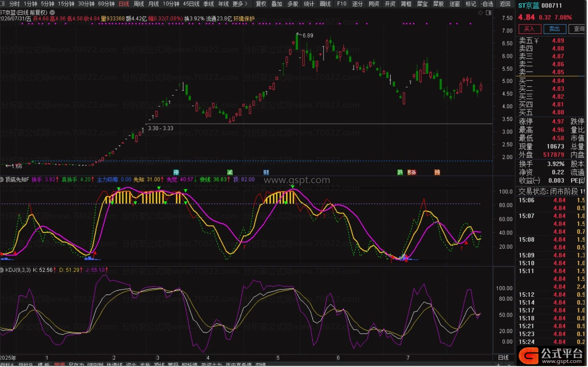
Task: Select the 15分钟 period tab
Action: pyautogui.click(x=66, y=4)
